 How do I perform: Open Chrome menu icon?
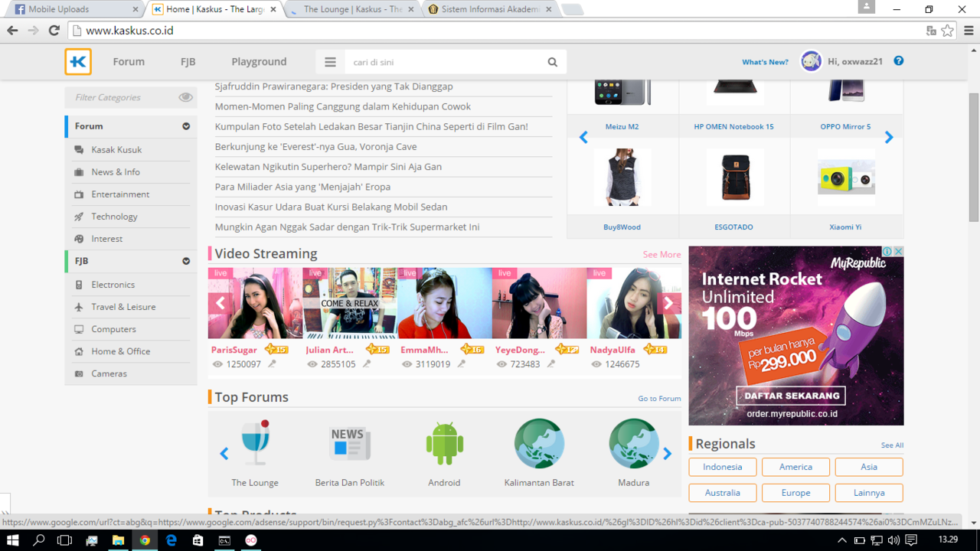pos(969,31)
